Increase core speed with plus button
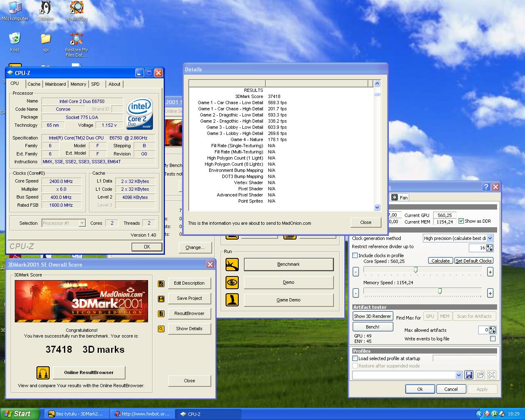This screenshot has width=525, height=420. tap(490, 272)
